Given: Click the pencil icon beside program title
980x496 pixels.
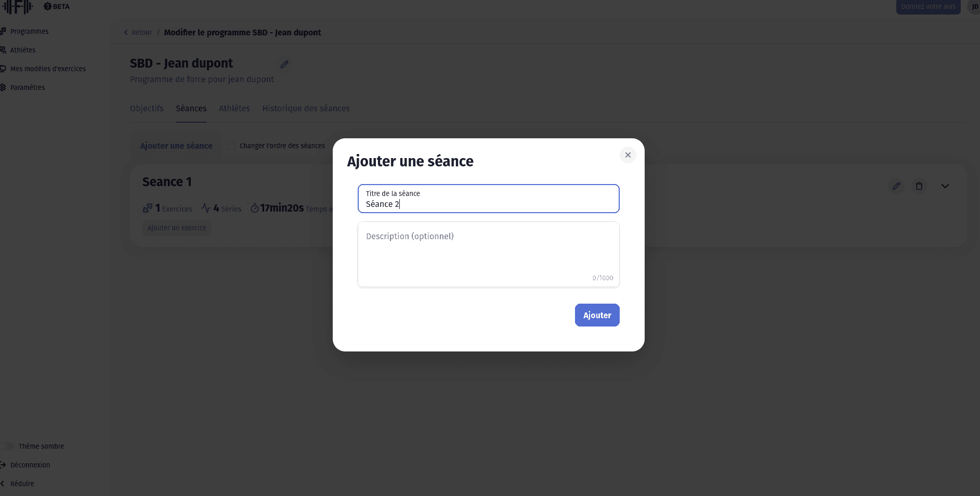Looking at the screenshot, I should pyautogui.click(x=284, y=64).
